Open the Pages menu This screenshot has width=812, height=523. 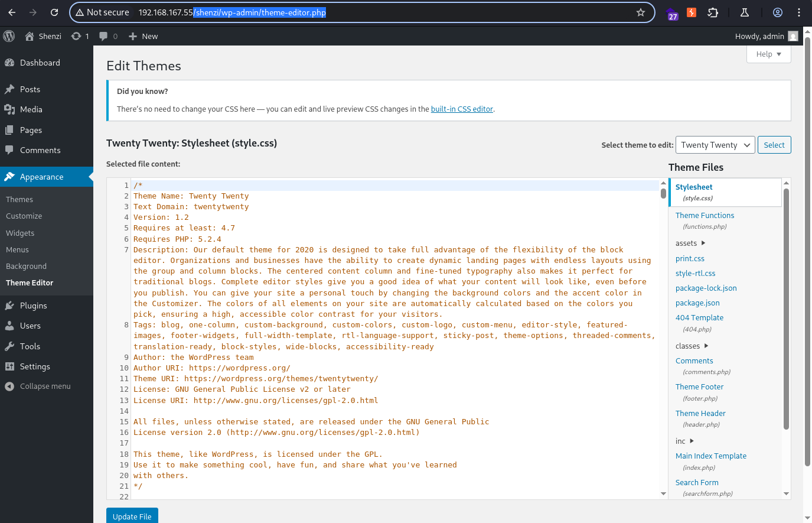(x=47, y=130)
